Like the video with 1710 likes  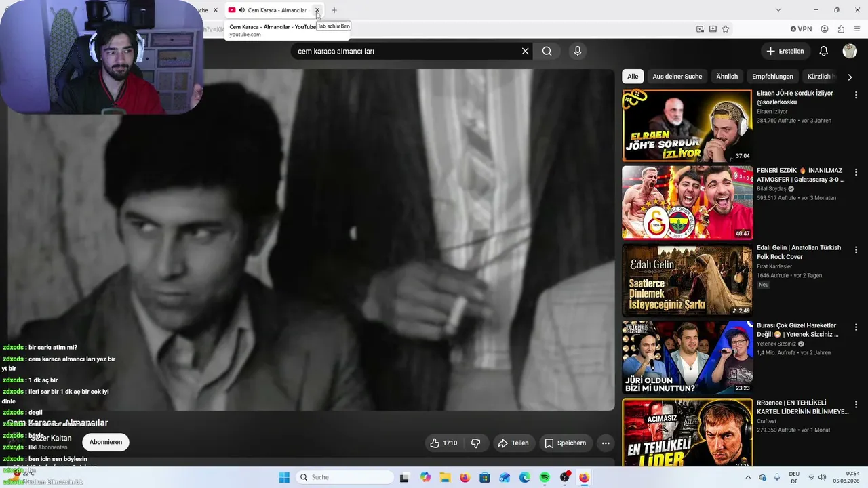pos(443,443)
